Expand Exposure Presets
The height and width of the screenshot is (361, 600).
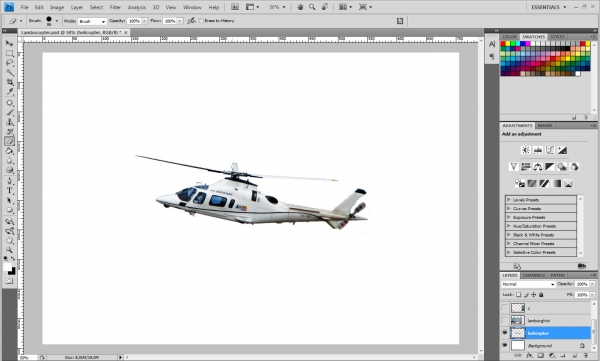[509, 217]
